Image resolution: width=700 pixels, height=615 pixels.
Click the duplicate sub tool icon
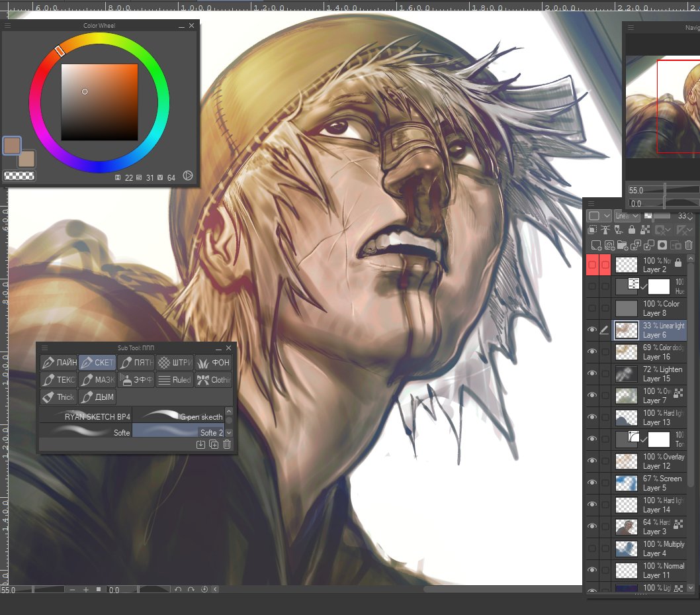tap(214, 444)
